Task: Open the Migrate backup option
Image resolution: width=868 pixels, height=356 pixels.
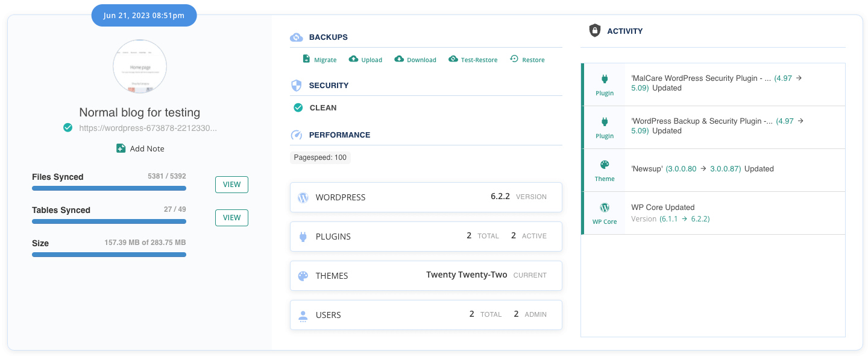Action: 319,59
